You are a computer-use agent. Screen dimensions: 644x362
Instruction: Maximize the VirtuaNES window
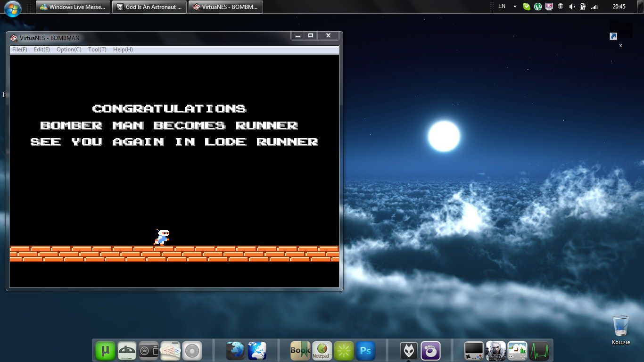click(x=311, y=36)
